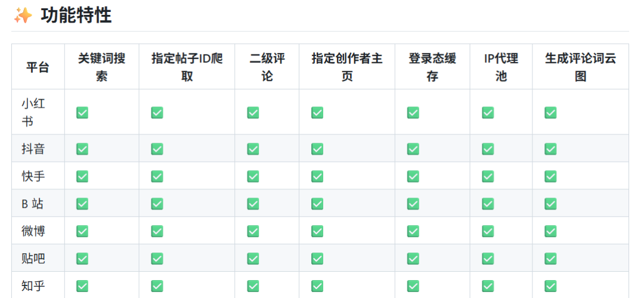Click 抖音 checkmark under 二级评论
The image size is (644, 298).
253,149
